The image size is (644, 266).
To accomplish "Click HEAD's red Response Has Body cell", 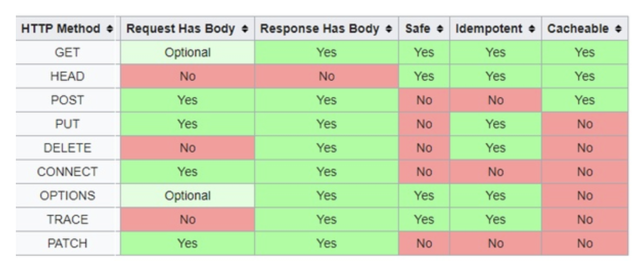I will (326, 76).
